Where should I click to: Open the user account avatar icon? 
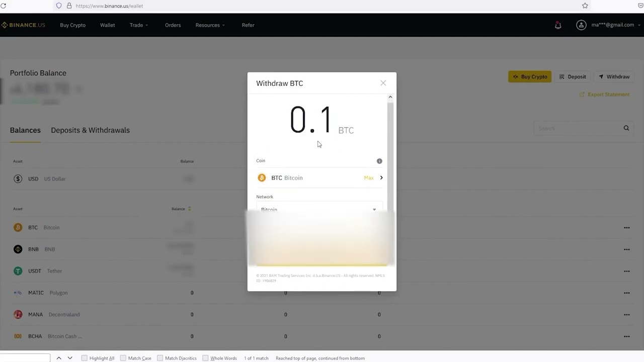click(581, 25)
